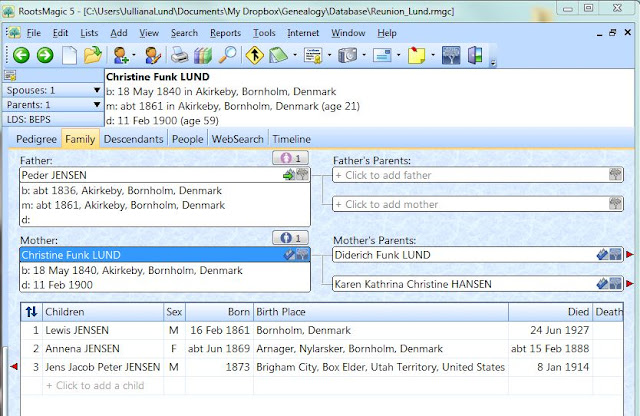The width and height of the screenshot is (640, 416).
Task: Select child Annena JENSEN
Action: point(322,348)
